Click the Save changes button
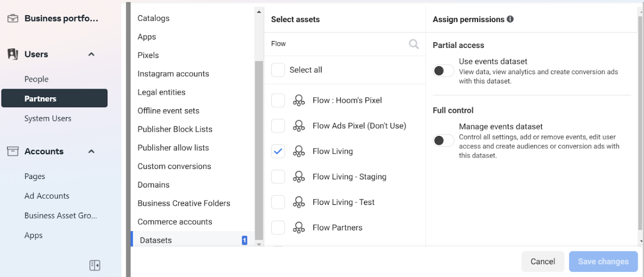This screenshot has height=277, width=644. click(x=603, y=261)
